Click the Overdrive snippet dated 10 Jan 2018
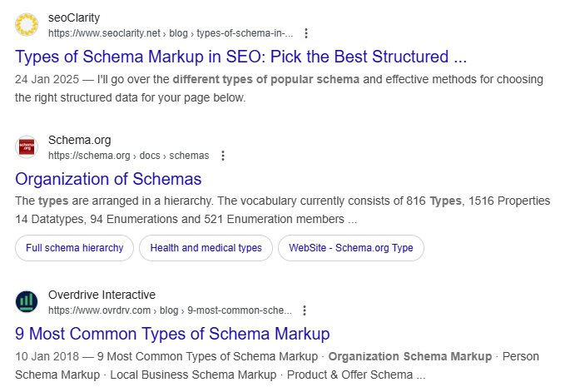The height and width of the screenshot is (392, 565). tap(277, 365)
